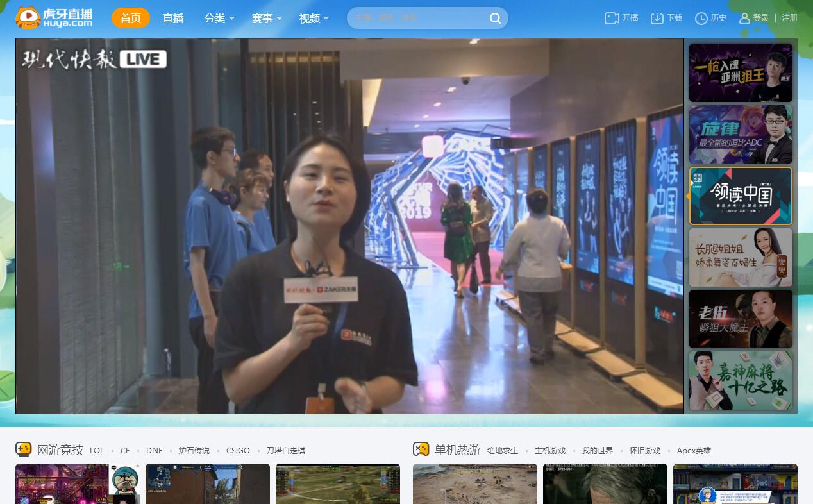Expand the 赛事 dropdown menu

[267, 19]
